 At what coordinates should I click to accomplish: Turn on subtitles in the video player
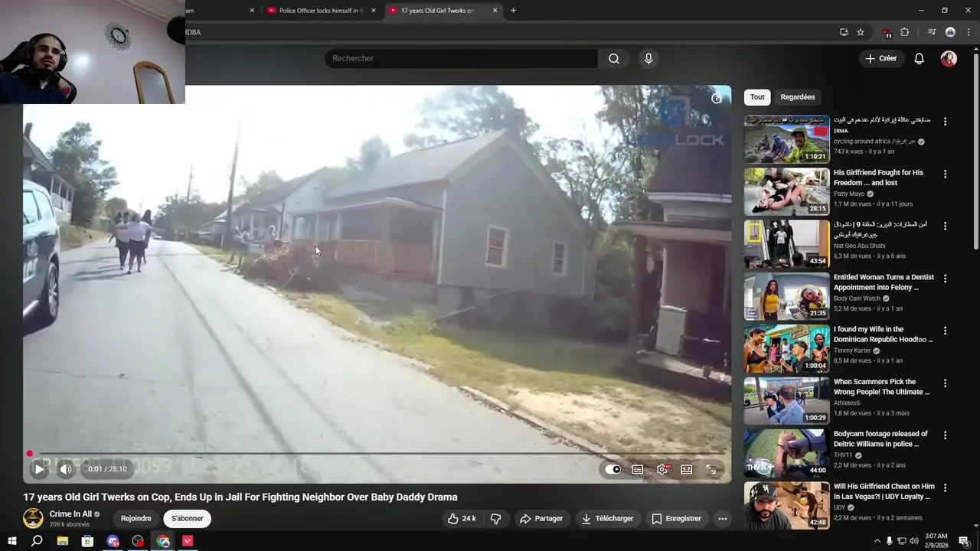(637, 469)
